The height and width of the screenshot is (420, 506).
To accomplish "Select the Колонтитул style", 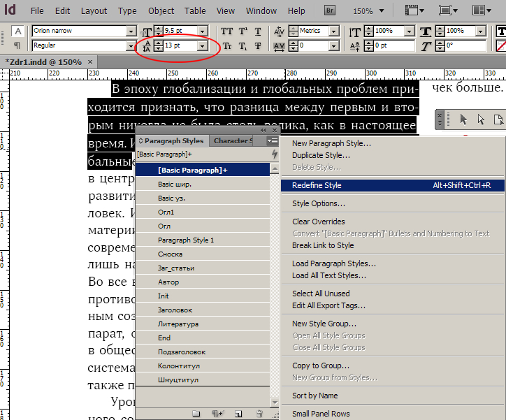I will pyautogui.click(x=203, y=365).
